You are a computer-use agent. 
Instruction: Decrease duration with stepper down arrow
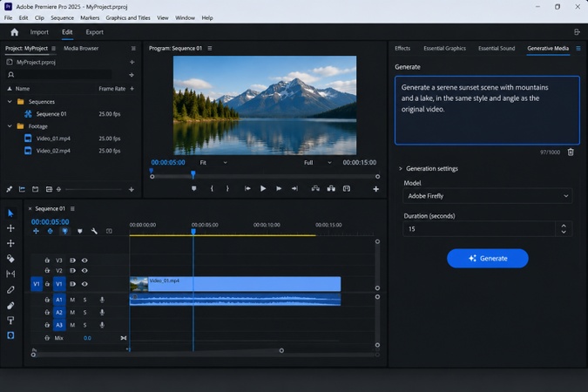[564, 233]
